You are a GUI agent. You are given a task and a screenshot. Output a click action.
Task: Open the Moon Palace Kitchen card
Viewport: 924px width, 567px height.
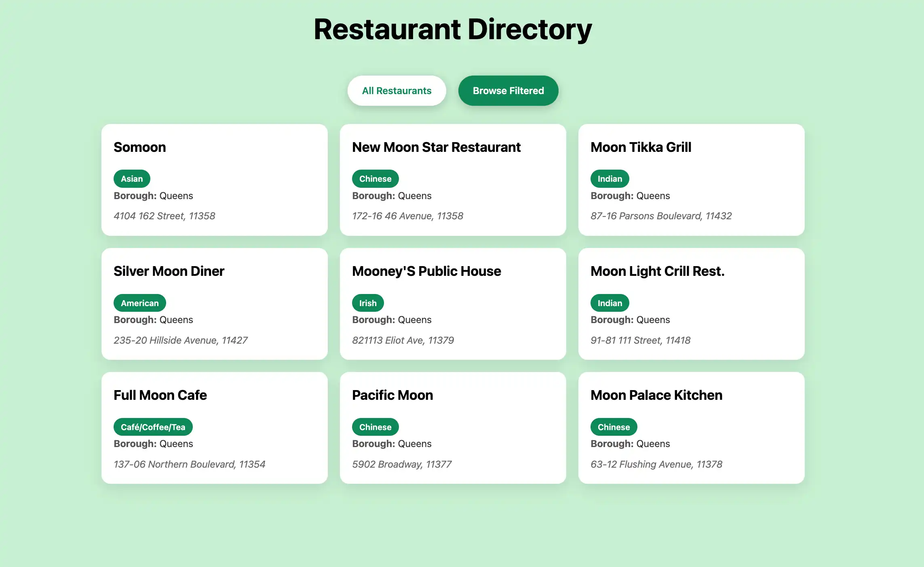point(691,428)
